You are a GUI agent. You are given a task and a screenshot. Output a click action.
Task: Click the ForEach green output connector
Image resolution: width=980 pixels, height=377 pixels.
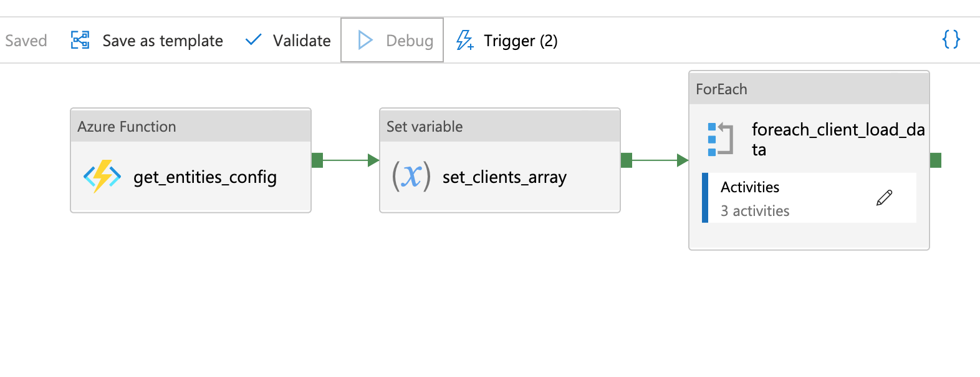pos(935,160)
